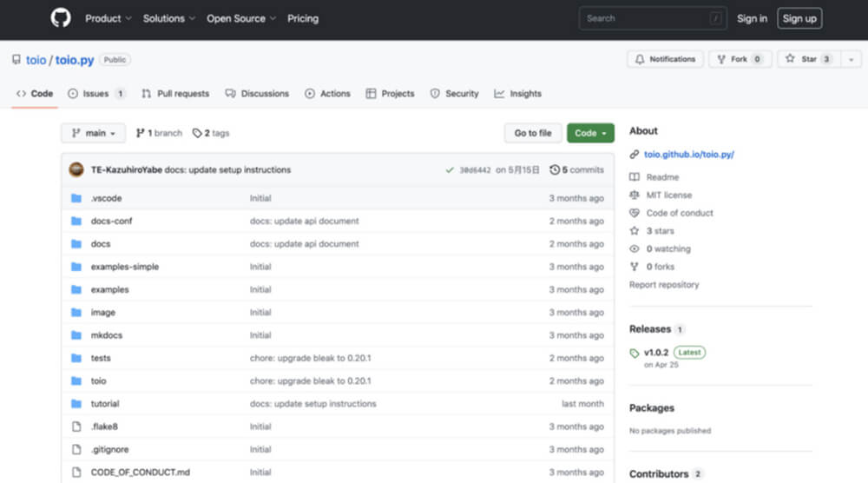Open the tests folder name
The image size is (868, 483).
(101, 359)
